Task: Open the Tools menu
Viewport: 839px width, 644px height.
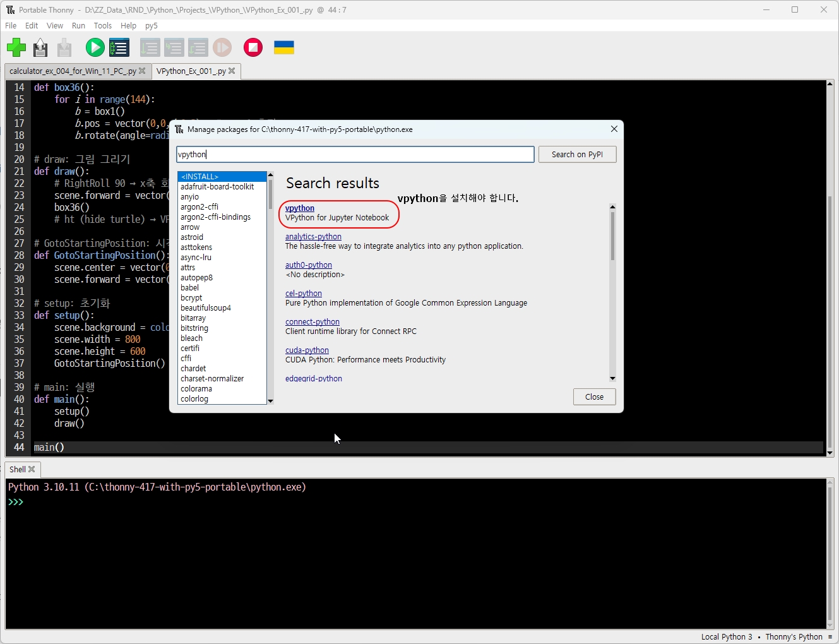Action: coord(103,26)
